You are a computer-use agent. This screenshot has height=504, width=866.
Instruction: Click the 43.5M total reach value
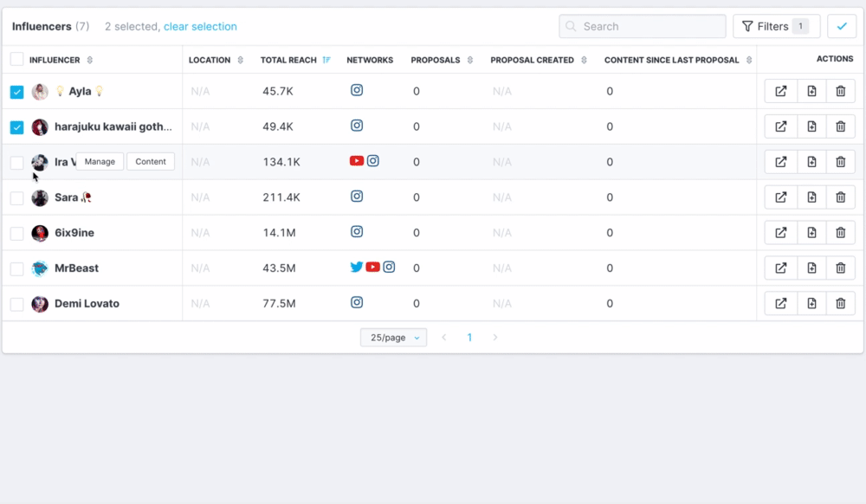point(279,268)
